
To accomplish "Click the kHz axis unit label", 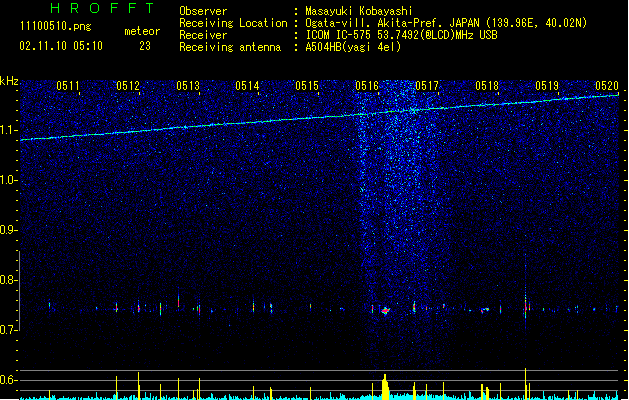I will click(9, 81).
